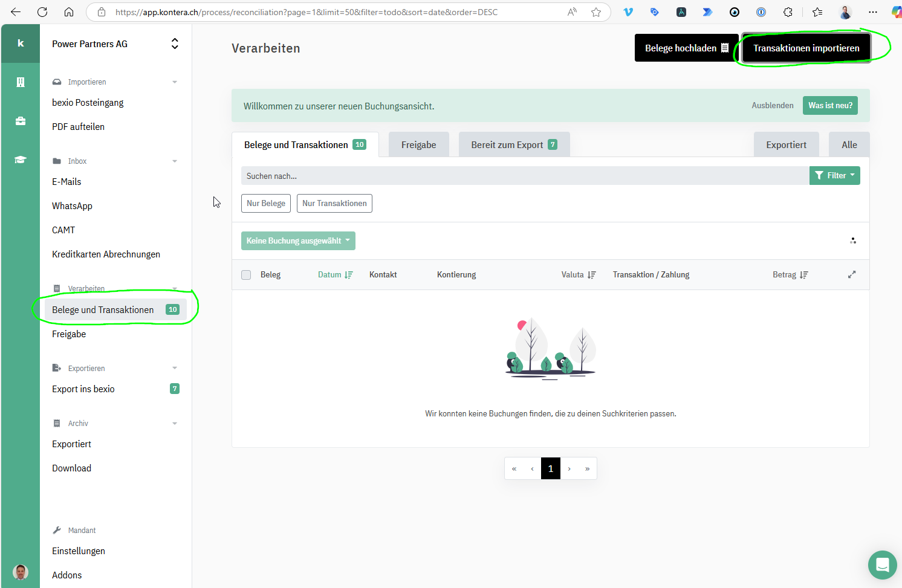The width and height of the screenshot is (902, 588).
Task: Open the Filter dropdown
Action: click(834, 175)
